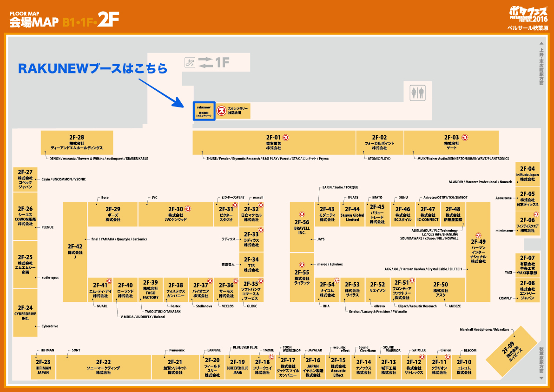Select booth 2F-21 加賀ソルネット
Viewport: 554px width, 392px height.
click(175, 367)
